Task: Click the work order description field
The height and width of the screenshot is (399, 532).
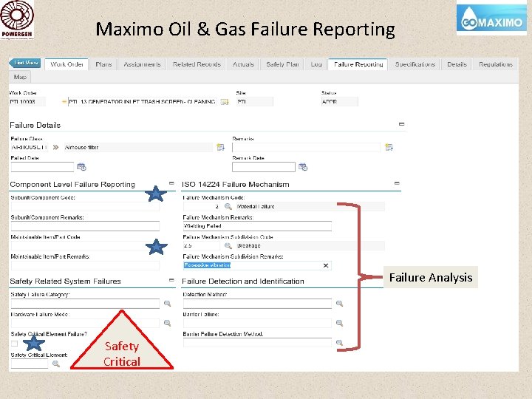Action: point(143,102)
